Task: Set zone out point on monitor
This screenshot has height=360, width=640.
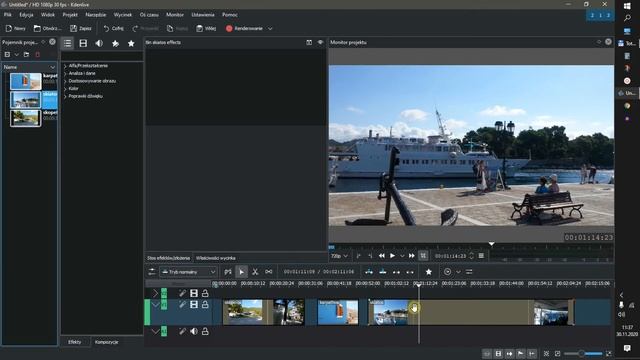Action: [x=370, y=256]
